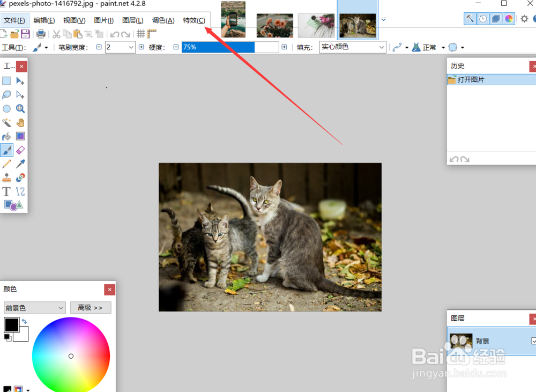Click the Cut scissors icon

click(x=56, y=34)
